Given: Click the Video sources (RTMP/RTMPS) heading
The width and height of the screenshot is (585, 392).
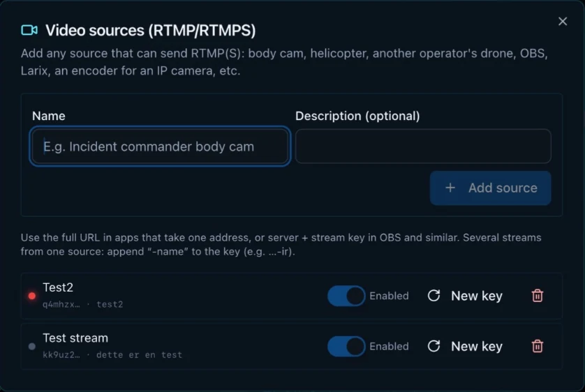Looking at the screenshot, I should pyautogui.click(x=150, y=30).
